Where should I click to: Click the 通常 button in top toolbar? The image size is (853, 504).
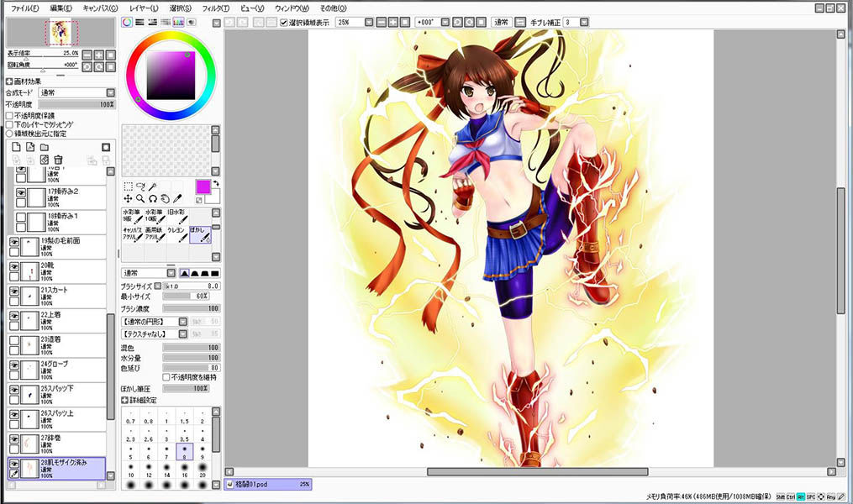click(501, 23)
